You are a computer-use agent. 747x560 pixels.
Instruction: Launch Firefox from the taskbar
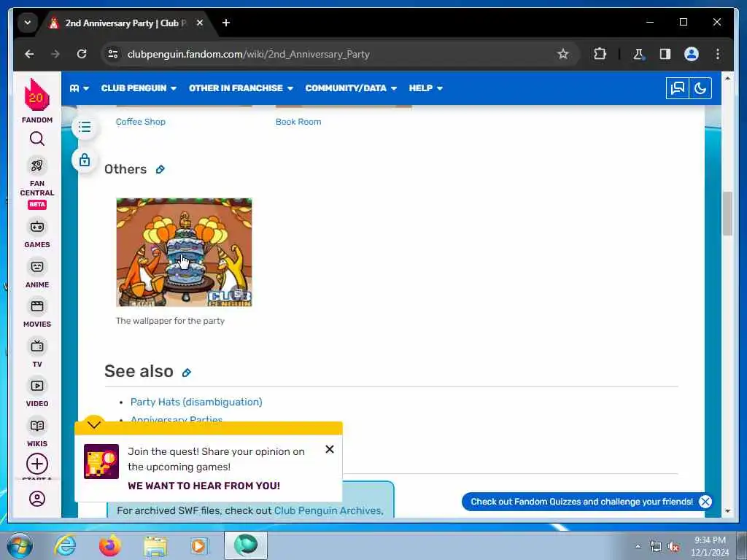tap(110, 545)
